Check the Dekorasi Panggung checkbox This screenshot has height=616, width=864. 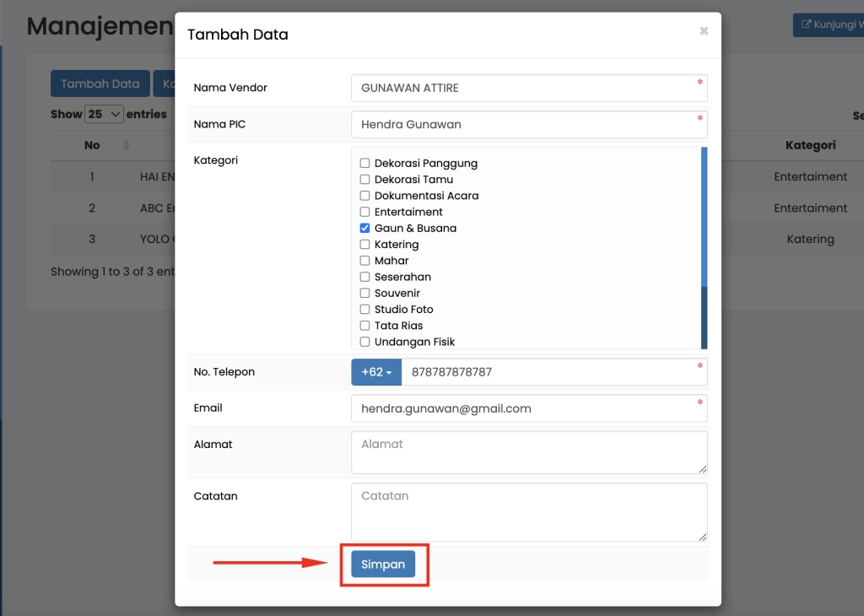pos(365,164)
